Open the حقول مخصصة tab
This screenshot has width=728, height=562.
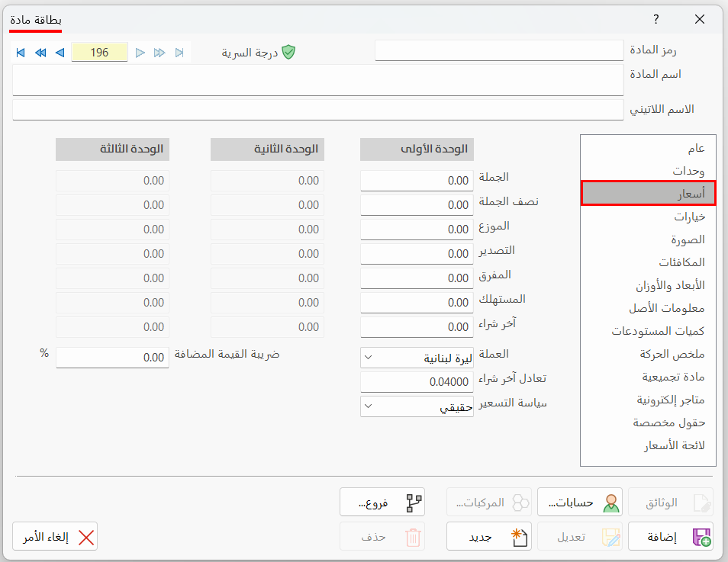point(648,422)
